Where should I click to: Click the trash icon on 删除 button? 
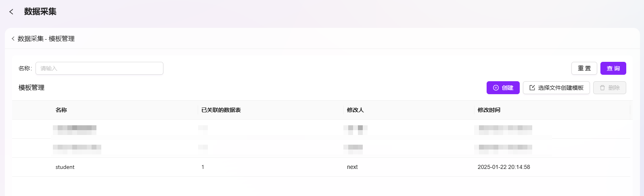[602, 88]
